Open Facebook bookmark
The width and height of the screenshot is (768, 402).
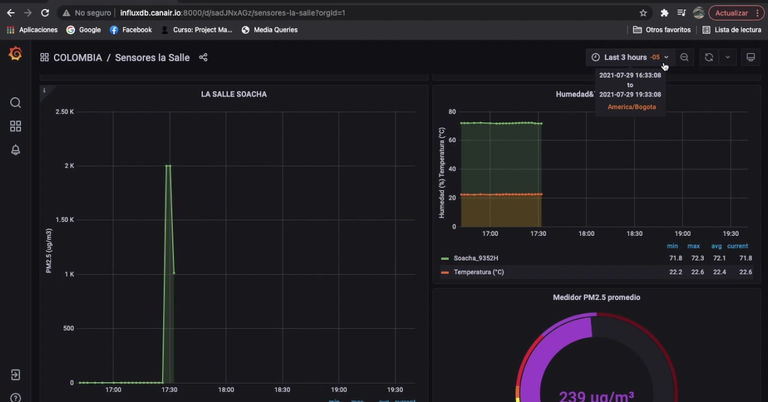(131, 30)
